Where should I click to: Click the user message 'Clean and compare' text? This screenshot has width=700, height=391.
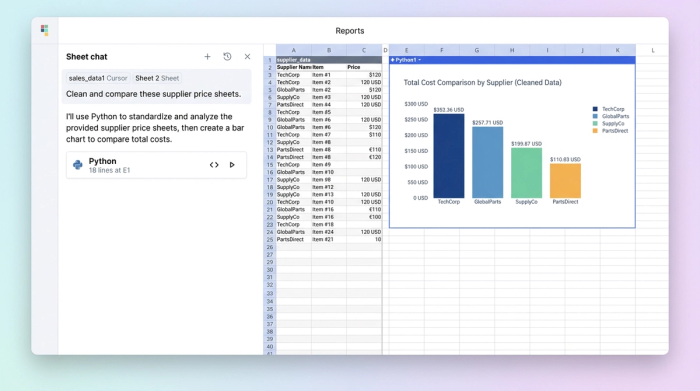pos(154,94)
